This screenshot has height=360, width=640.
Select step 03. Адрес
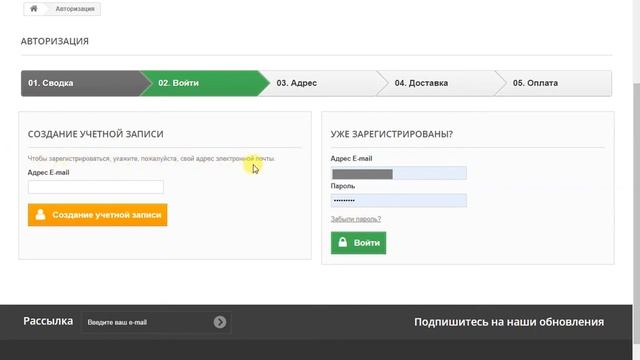pos(322,83)
